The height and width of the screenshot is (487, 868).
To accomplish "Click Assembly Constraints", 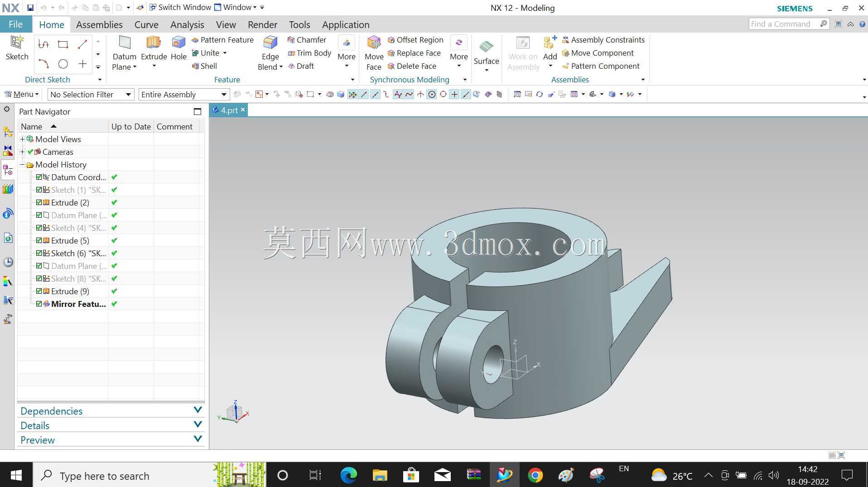I will click(603, 40).
